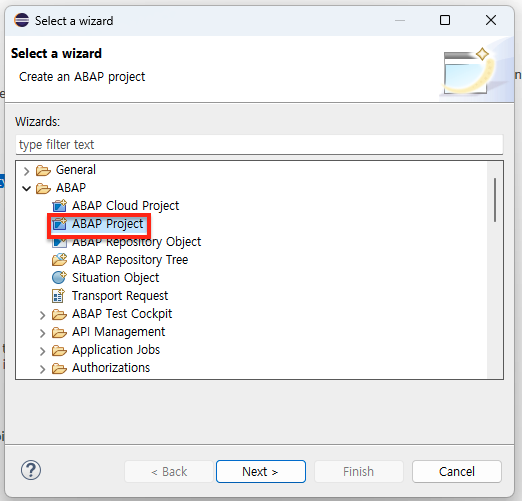Select the ABAP Project label
Viewport: 522px width, 501px height.
click(x=107, y=224)
